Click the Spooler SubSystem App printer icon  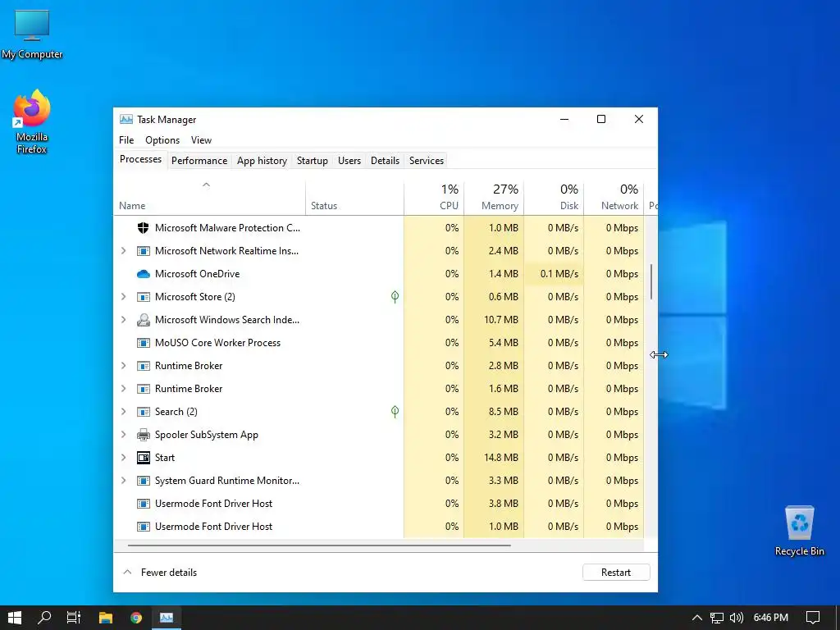(143, 435)
